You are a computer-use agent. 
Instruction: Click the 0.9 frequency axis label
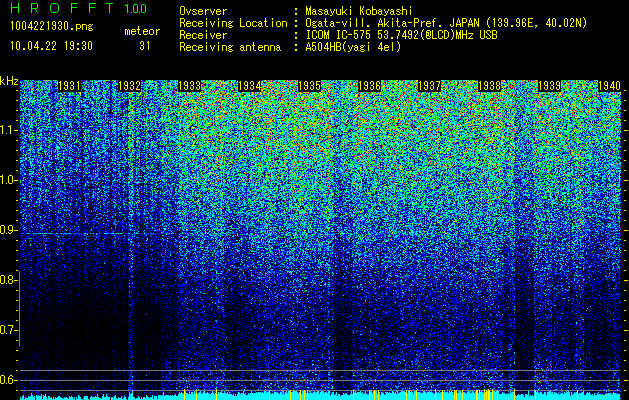click(x=8, y=230)
